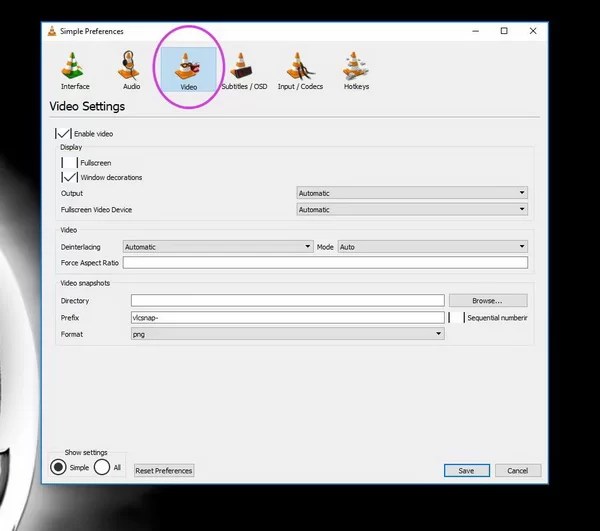This screenshot has height=531, width=600.
Task: Close the Simple Preferences window
Action: click(x=533, y=31)
